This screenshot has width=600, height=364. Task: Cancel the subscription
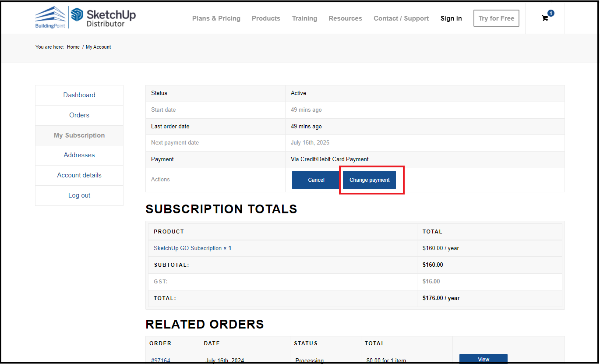[x=316, y=180]
